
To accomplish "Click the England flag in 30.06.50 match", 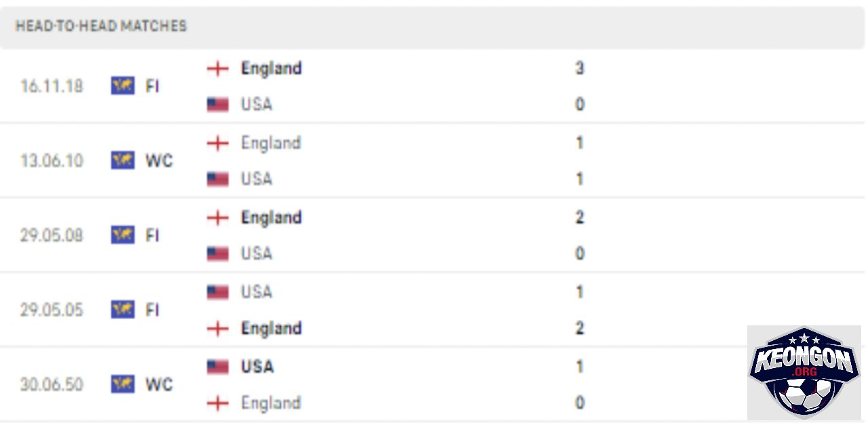I will point(218,403).
